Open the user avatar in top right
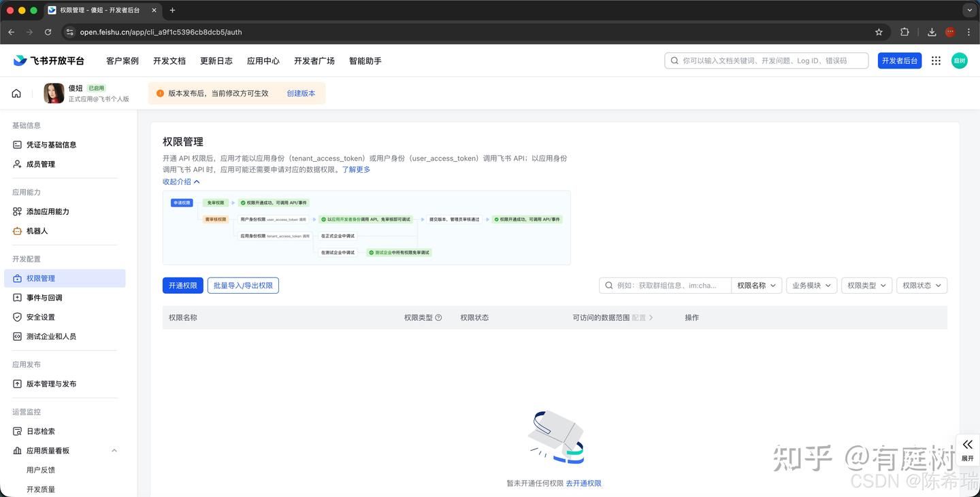 coord(959,61)
